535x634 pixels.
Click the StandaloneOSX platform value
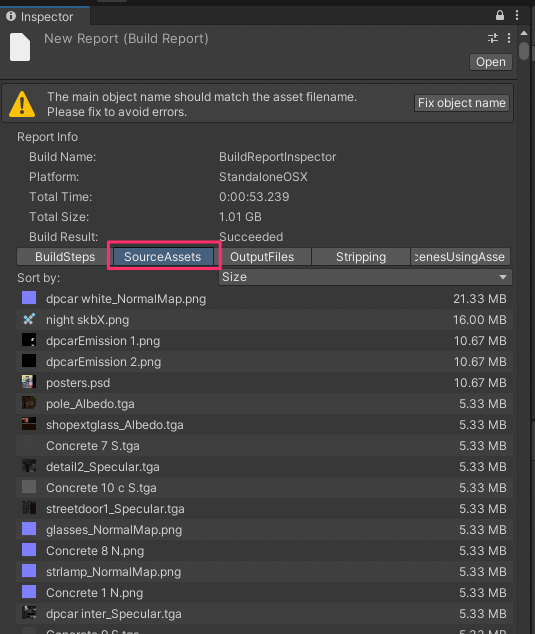(x=263, y=177)
